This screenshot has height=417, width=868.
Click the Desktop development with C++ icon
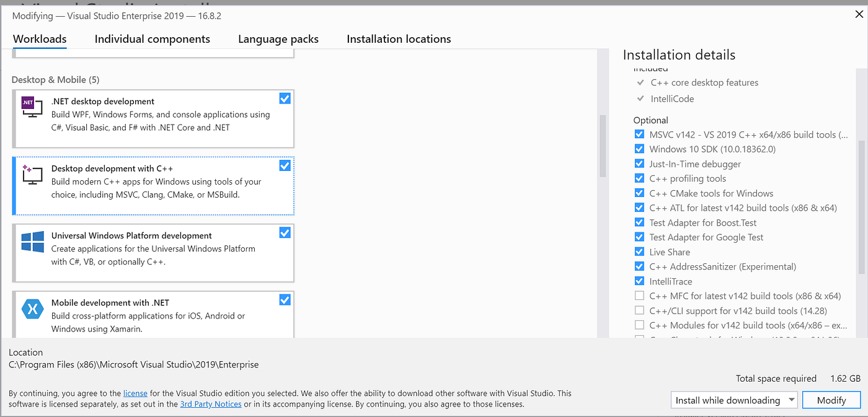coord(32,175)
